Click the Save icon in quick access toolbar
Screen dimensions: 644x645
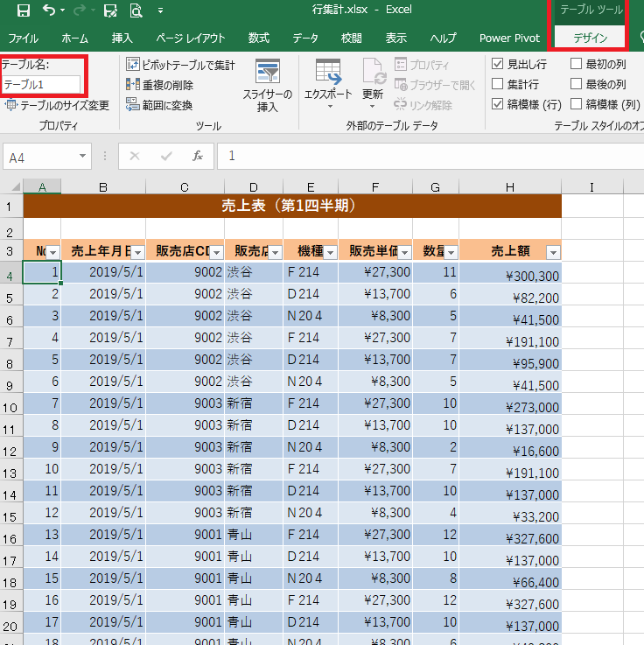click(23, 11)
